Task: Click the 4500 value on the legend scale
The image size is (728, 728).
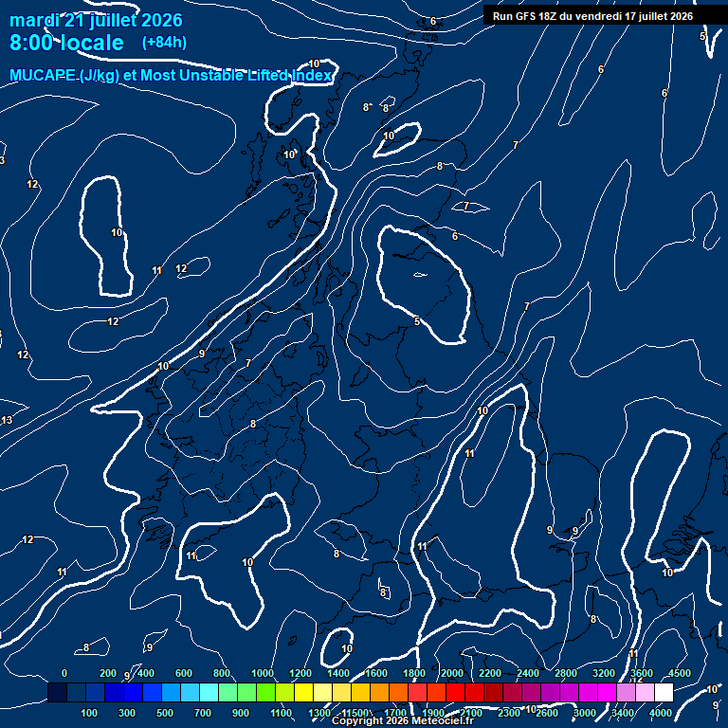Action: point(680,673)
